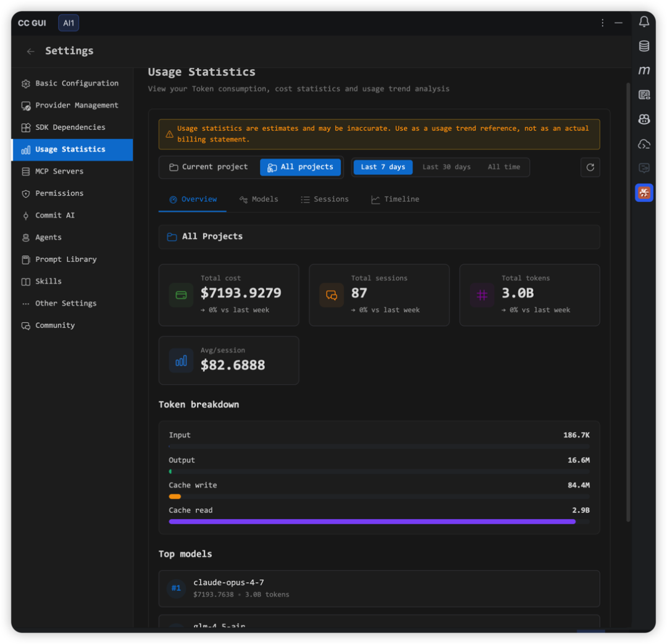The height and width of the screenshot is (644, 667).
Task: Click the Input token progress bar
Action: [x=379, y=446]
